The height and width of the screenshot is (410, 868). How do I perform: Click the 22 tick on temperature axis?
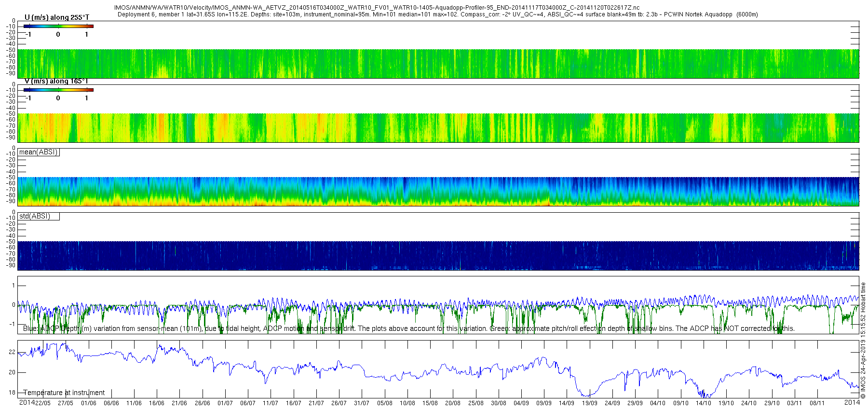12,352
